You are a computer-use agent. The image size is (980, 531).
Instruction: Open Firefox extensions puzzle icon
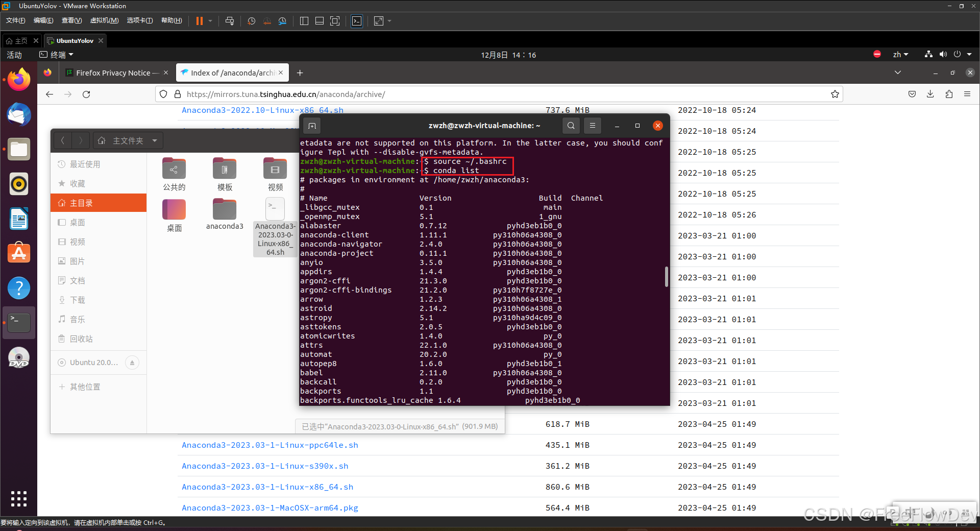tap(949, 94)
